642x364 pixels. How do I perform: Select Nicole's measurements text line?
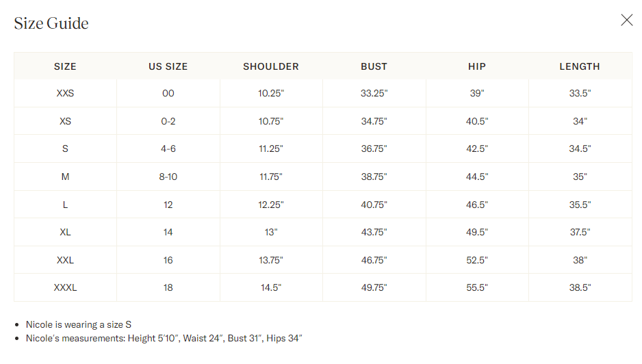pos(164,338)
